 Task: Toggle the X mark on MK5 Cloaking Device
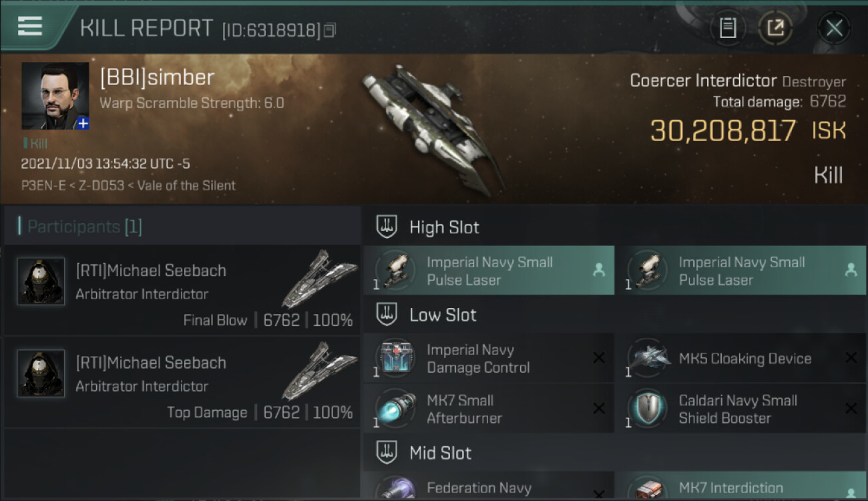851,358
